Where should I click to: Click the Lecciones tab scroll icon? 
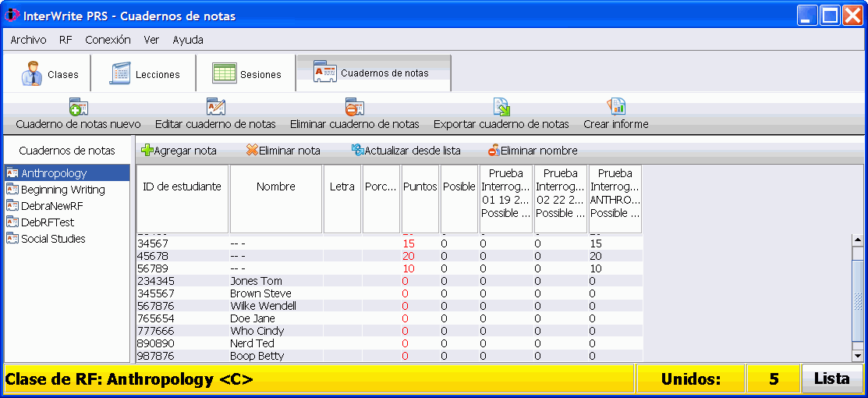(120, 73)
